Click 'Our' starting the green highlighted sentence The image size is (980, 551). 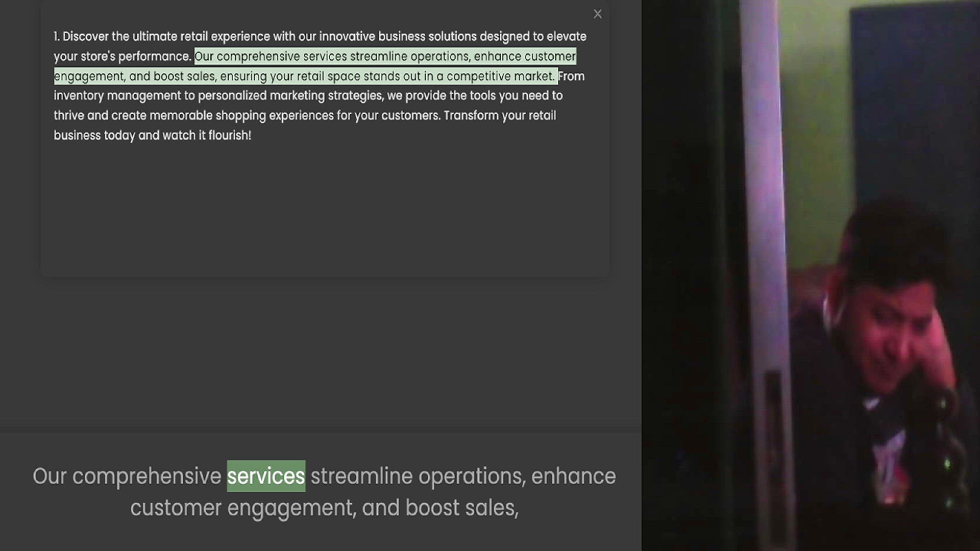[204, 56]
